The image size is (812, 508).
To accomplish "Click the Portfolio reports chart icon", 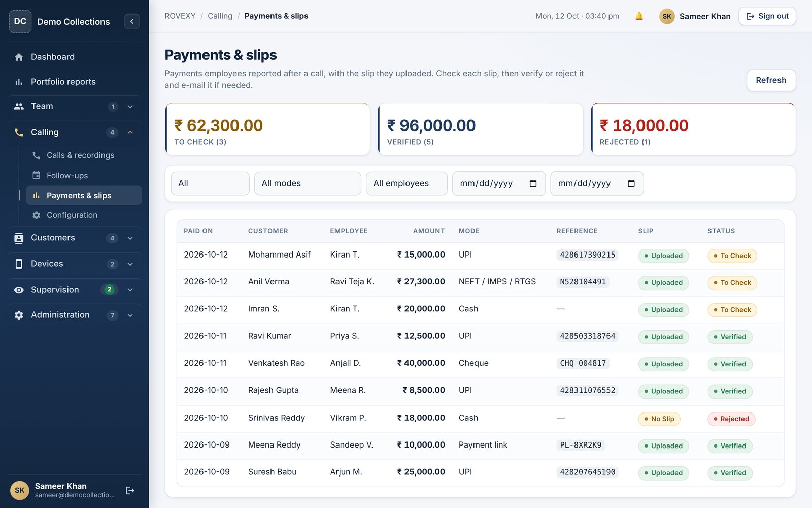I will click(x=19, y=82).
